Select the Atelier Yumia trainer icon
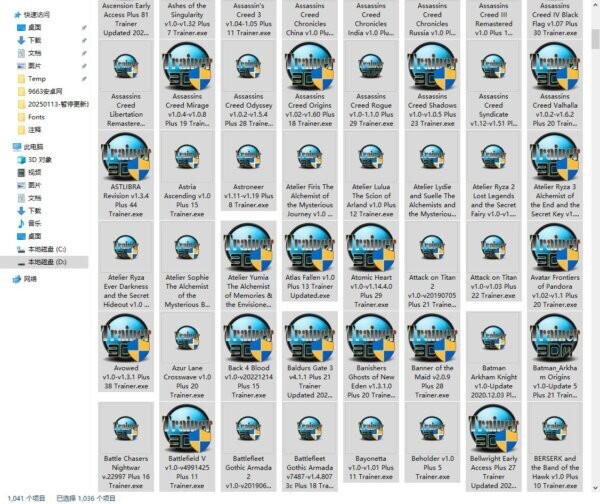 coord(248,248)
